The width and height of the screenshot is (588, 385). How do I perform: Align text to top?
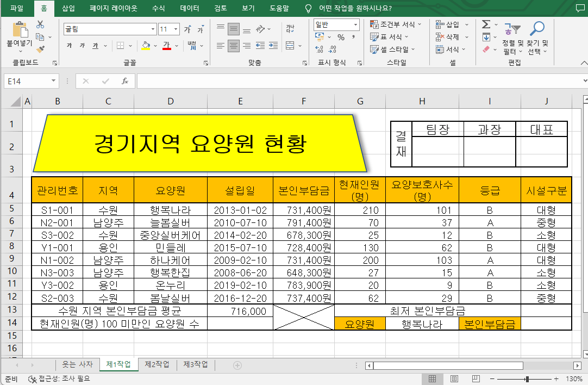(221, 28)
